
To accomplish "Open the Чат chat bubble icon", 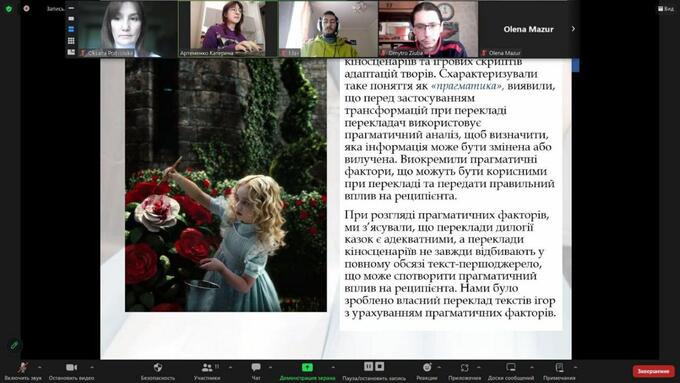I will coord(256,368).
